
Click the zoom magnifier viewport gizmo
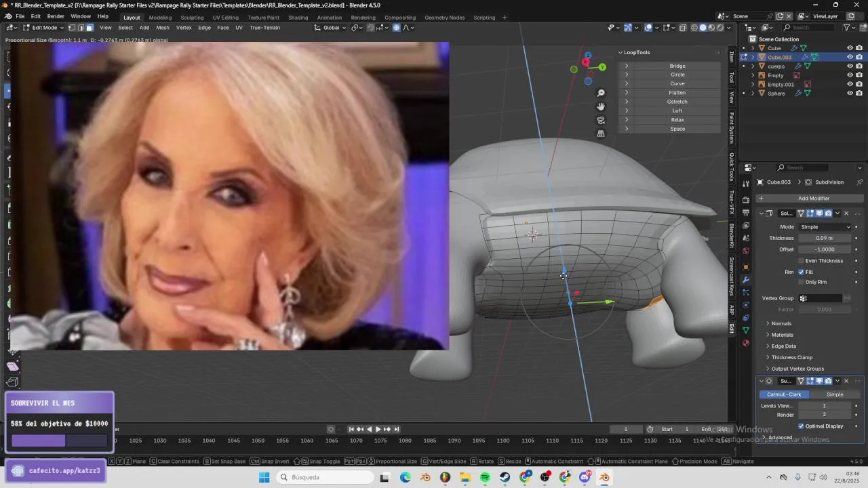pyautogui.click(x=601, y=93)
